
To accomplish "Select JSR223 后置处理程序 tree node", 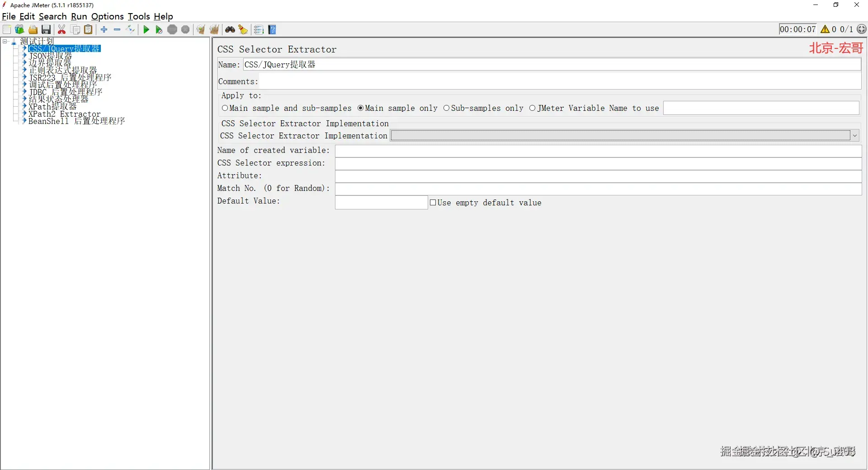I will (70, 78).
